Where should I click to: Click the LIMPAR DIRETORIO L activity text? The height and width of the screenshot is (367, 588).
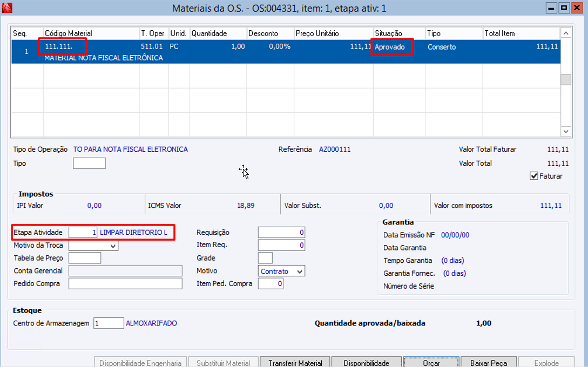point(133,233)
